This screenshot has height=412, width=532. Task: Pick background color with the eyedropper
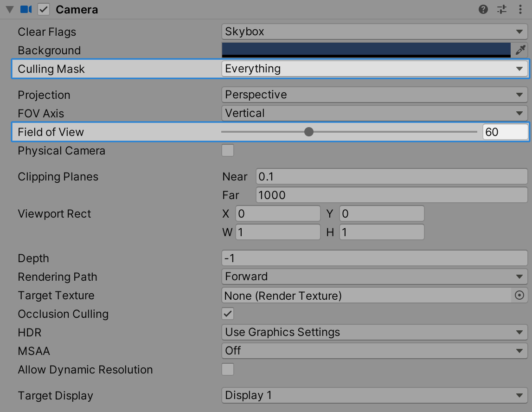tap(520, 50)
